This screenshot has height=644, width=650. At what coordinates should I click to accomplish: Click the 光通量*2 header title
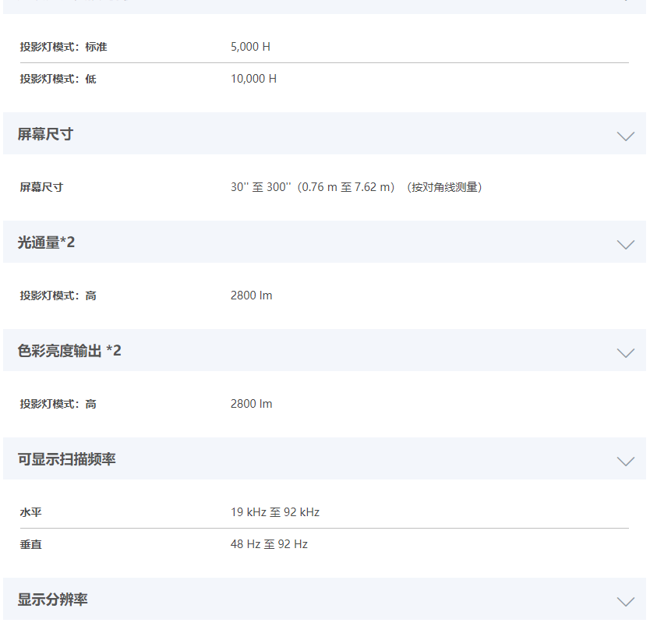point(46,242)
